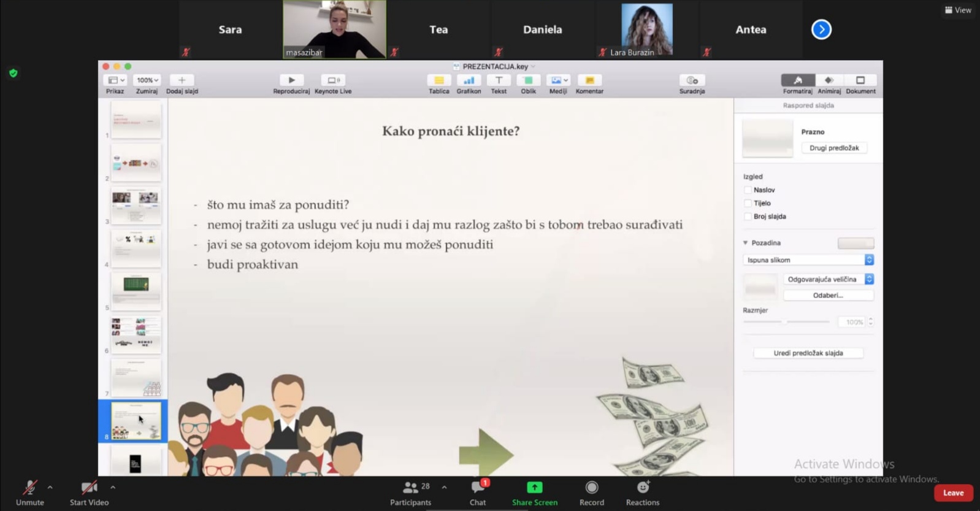This screenshot has height=511, width=980.
Task: Open Keynote Live from the toolbar
Action: pyautogui.click(x=333, y=80)
